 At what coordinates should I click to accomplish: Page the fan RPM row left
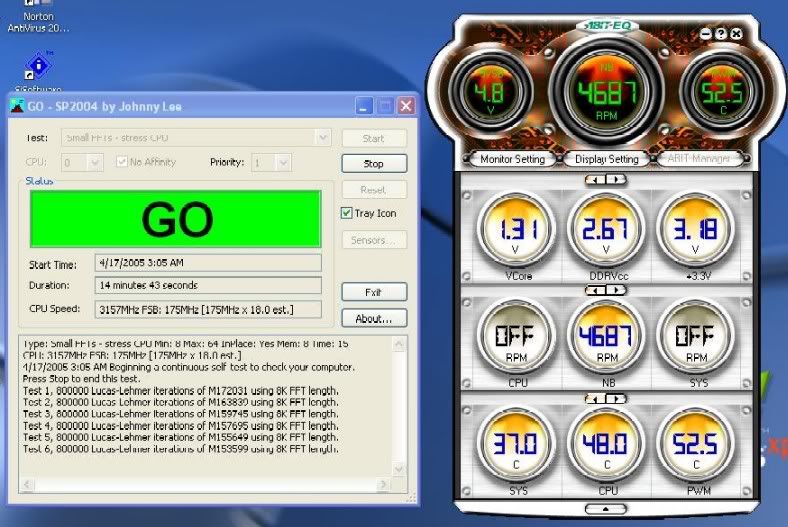[x=596, y=290]
